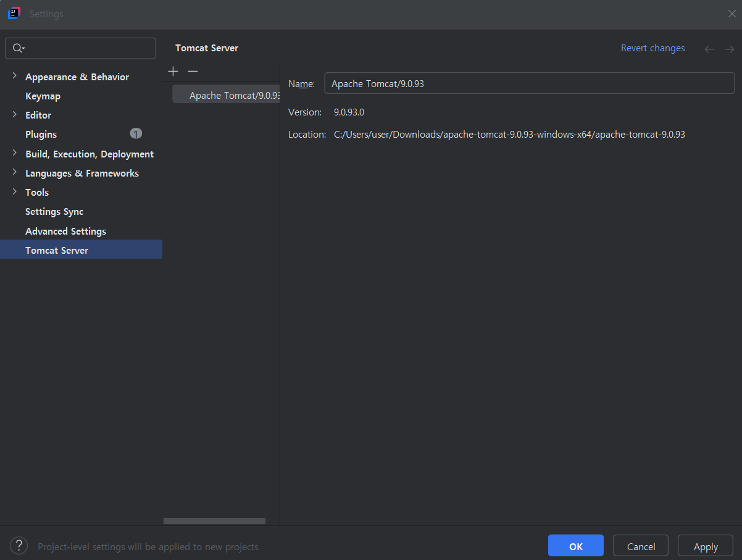The image size is (742, 560).
Task: Expand the Tools settings section
Action: (x=14, y=191)
